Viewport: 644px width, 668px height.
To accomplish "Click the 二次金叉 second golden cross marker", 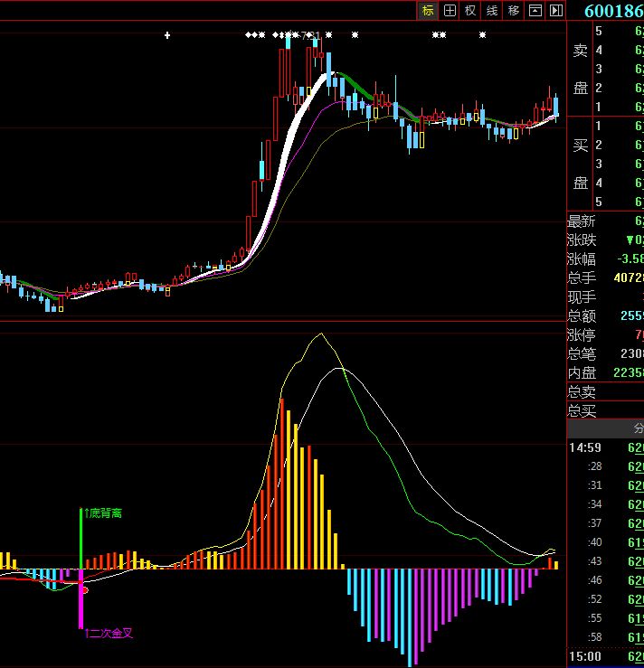I will (109, 633).
